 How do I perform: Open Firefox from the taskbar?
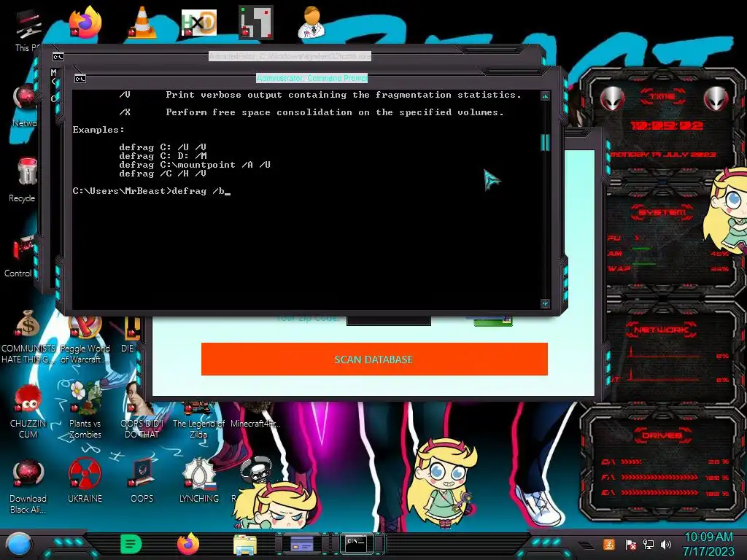(188, 544)
